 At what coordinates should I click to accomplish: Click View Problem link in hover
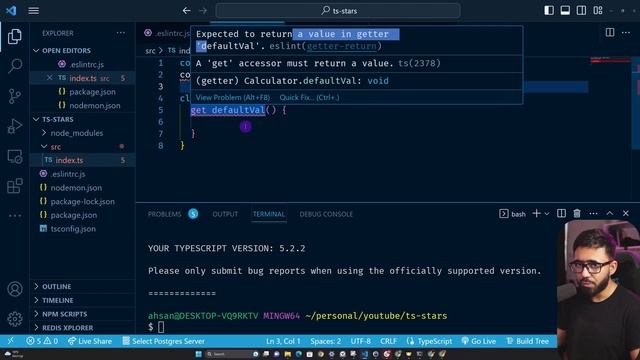point(233,98)
